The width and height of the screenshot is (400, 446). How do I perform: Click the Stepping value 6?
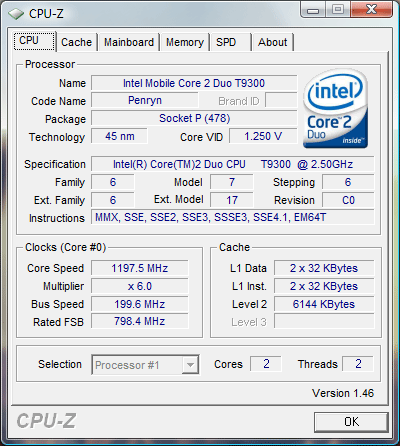click(x=348, y=182)
